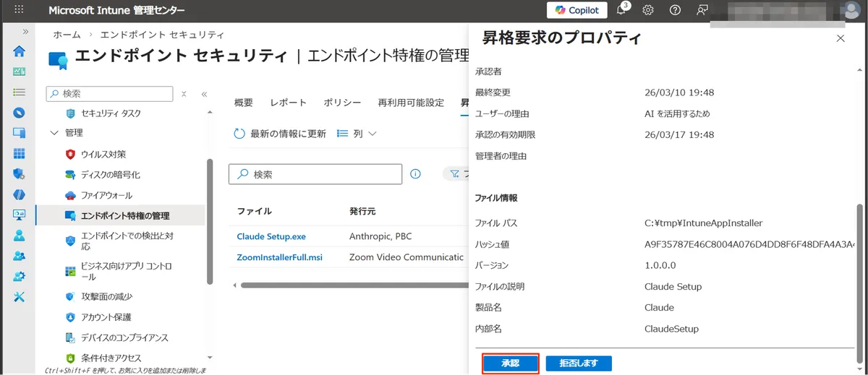The height and width of the screenshot is (375, 868).
Task: Open the ZoomInstallerFull.msi link
Action: (279, 257)
